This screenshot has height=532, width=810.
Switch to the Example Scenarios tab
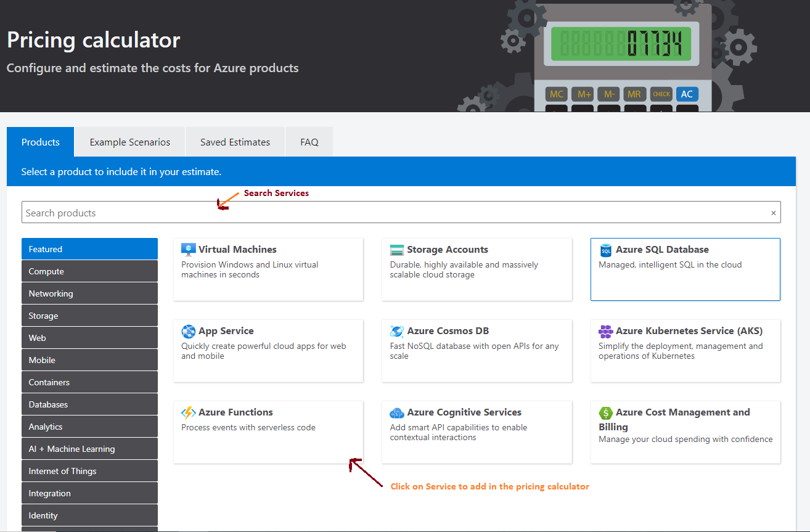tap(130, 142)
